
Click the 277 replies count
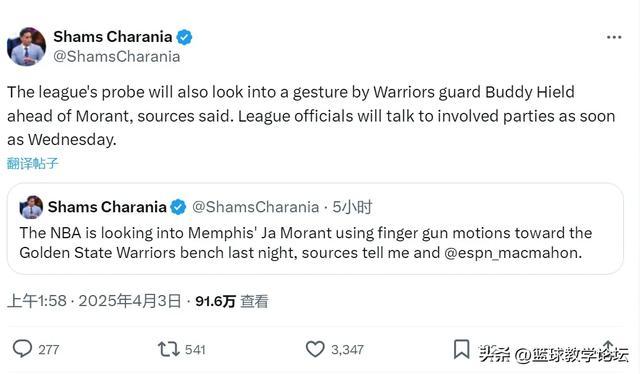[49, 350]
